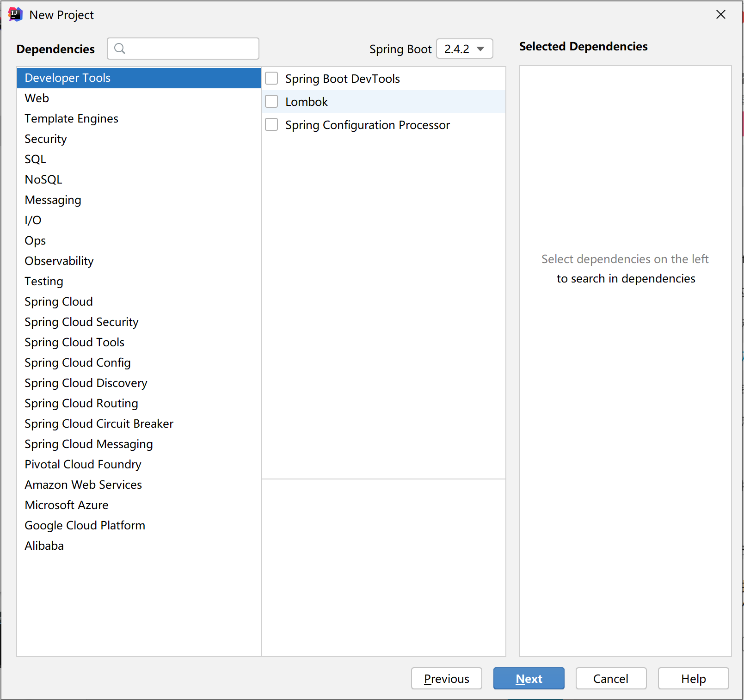Viewport: 744px width, 700px height.
Task: Focus the dependencies search field
Action: click(183, 49)
